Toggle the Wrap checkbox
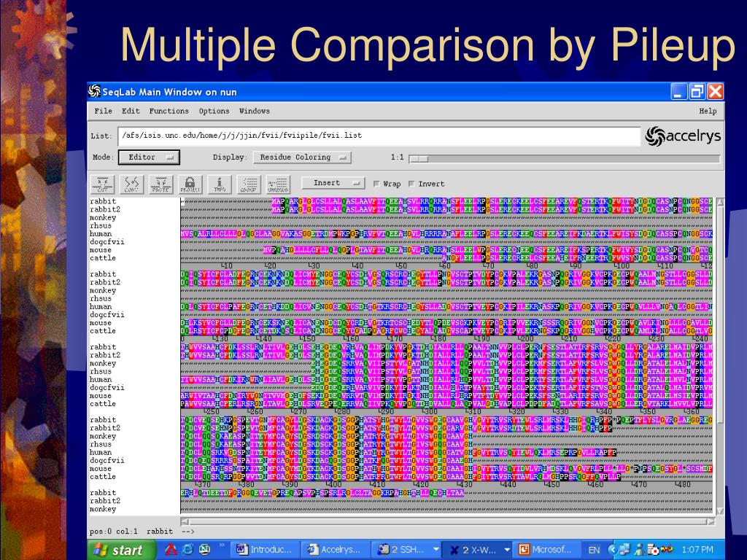The image size is (747, 560). point(376,184)
